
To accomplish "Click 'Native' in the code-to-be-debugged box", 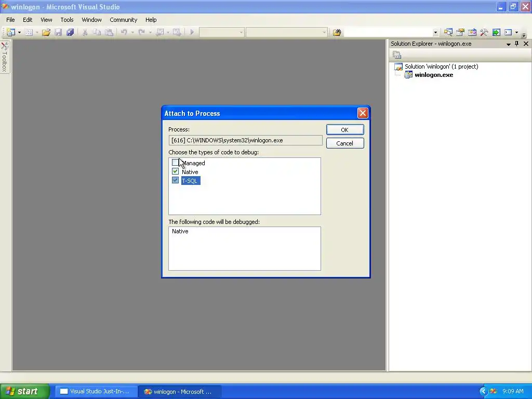I will click(180, 231).
